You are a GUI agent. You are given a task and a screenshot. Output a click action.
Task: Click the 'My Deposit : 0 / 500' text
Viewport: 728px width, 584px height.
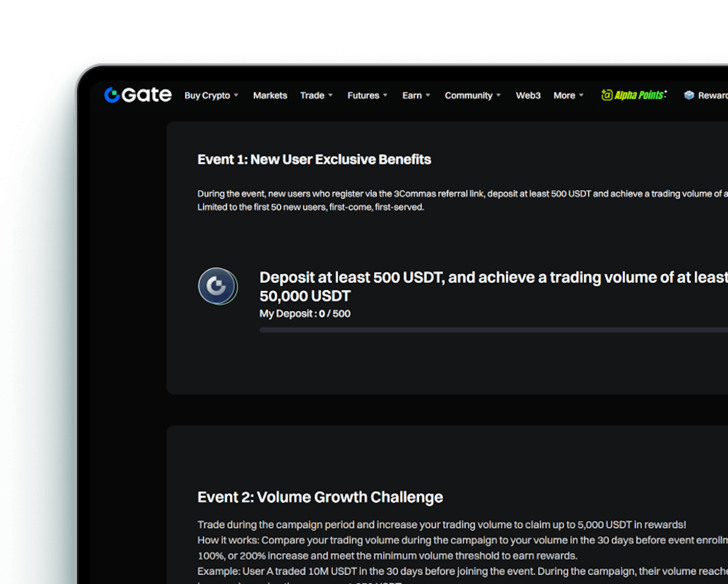[x=305, y=314]
